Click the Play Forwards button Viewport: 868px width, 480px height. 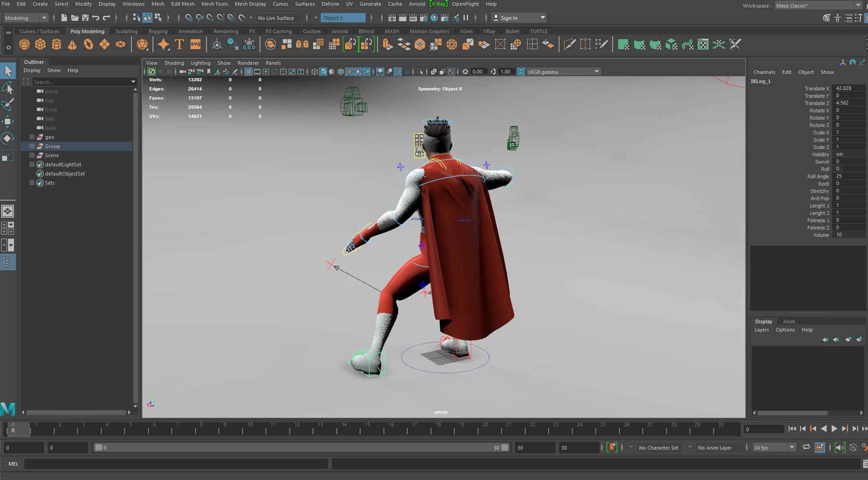(x=834, y=429)
